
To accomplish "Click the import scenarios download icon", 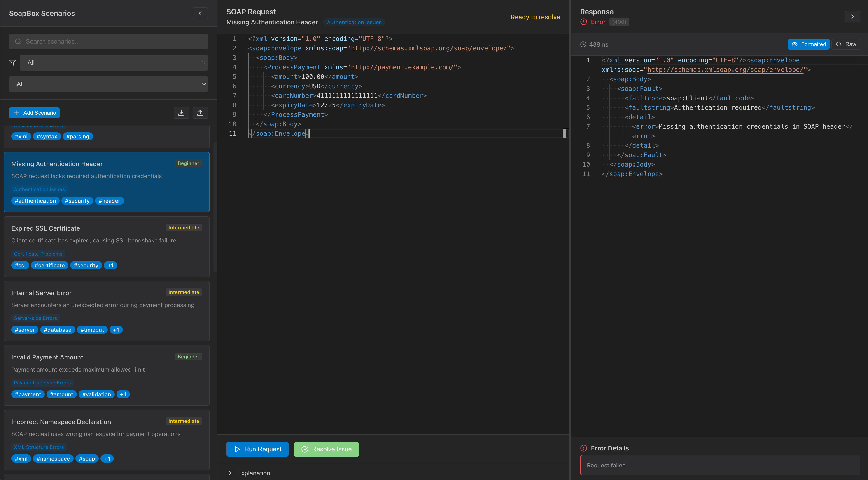I will pos(181,113).
